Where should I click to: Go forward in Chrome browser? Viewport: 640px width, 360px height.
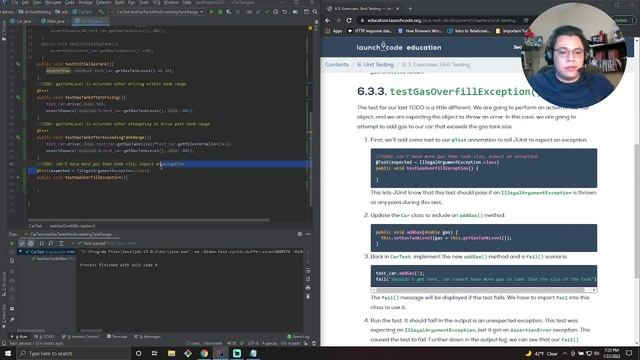338,20
